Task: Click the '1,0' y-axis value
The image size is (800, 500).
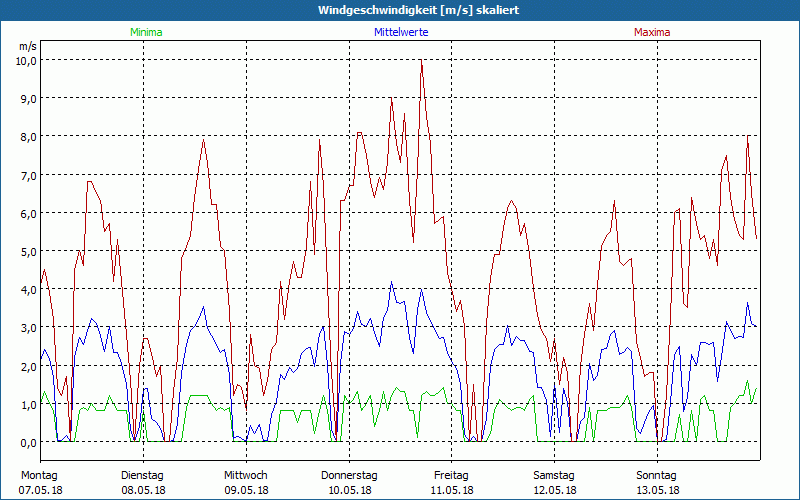Action: point(29,404)
